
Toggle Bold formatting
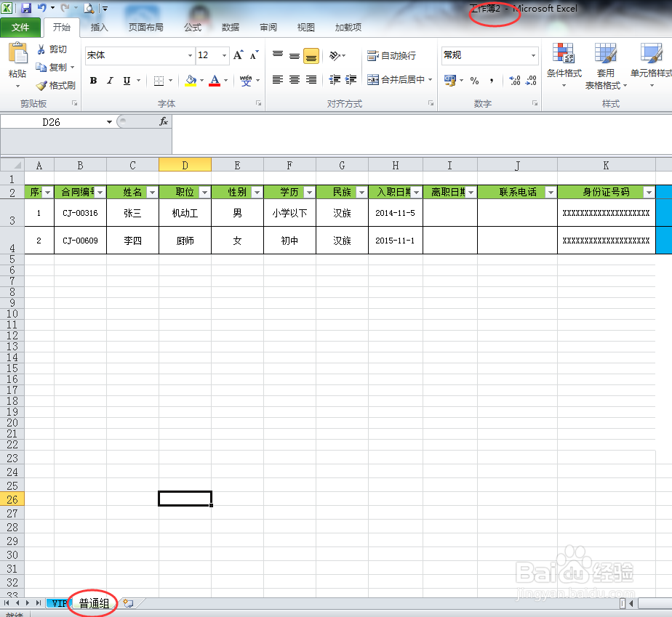(93, 81)
